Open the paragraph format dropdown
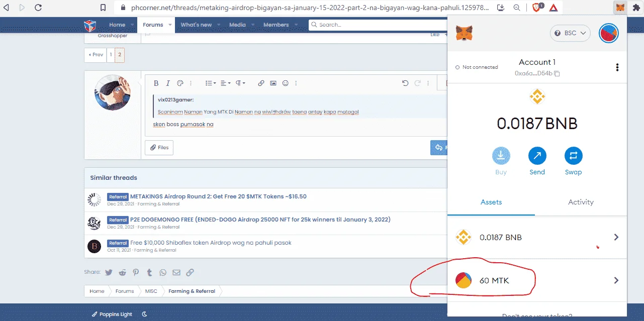The image size is (644, 321). (x=241, y=83)
